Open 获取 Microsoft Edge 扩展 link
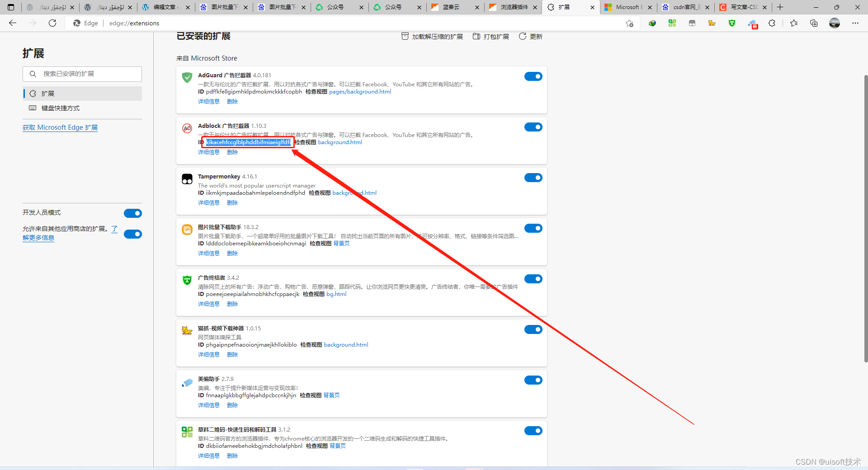Screen dimensions: 868x470 point(60,127)
